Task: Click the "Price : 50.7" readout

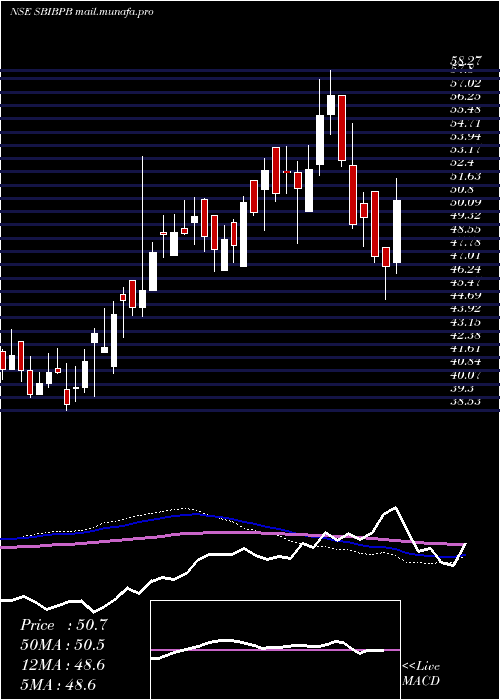Action: pos(64,625)
